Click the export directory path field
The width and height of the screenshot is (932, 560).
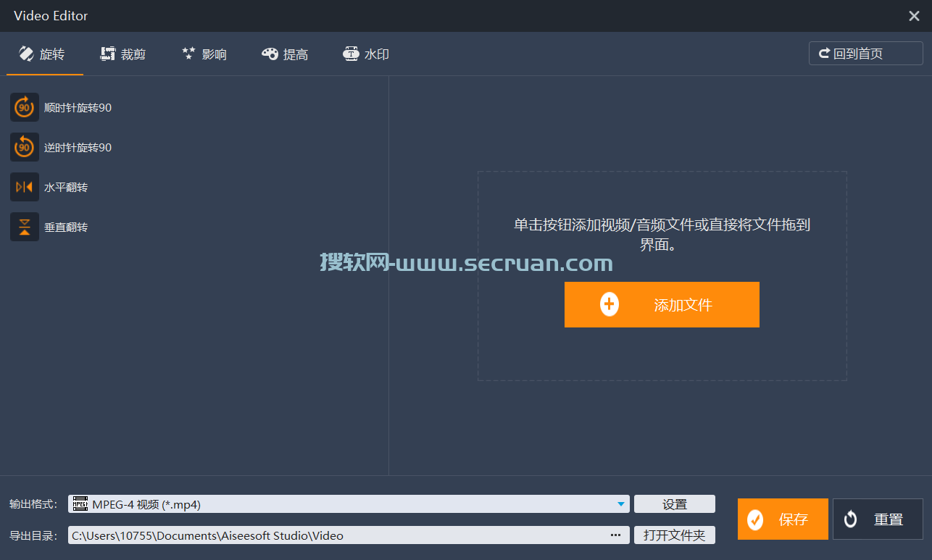(349, 535)
